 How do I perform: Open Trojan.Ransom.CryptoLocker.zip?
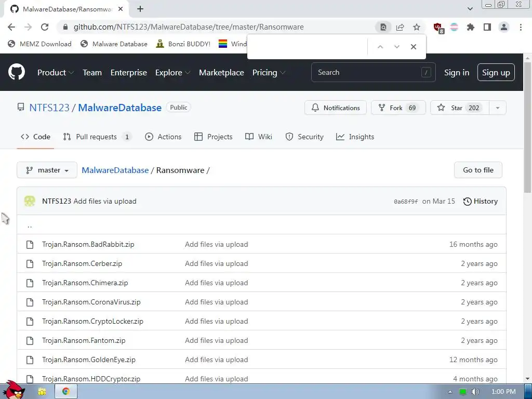pos(92,321)
